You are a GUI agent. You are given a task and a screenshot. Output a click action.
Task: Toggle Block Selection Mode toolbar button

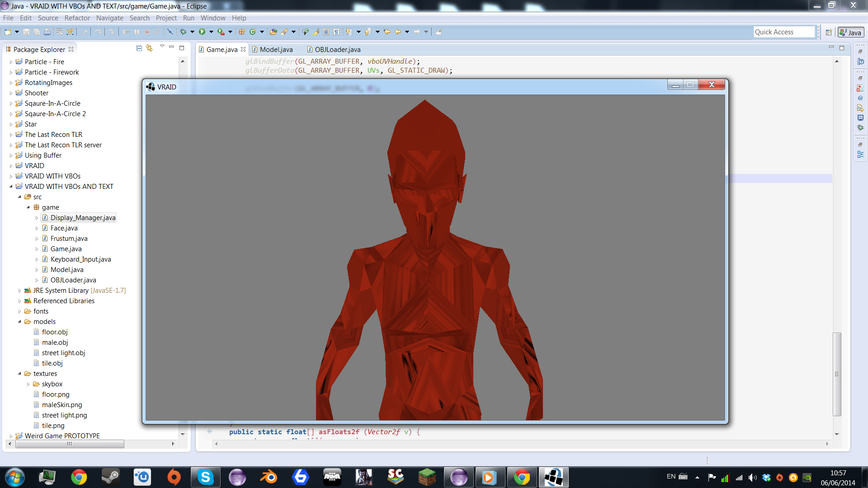coord(326,32)
